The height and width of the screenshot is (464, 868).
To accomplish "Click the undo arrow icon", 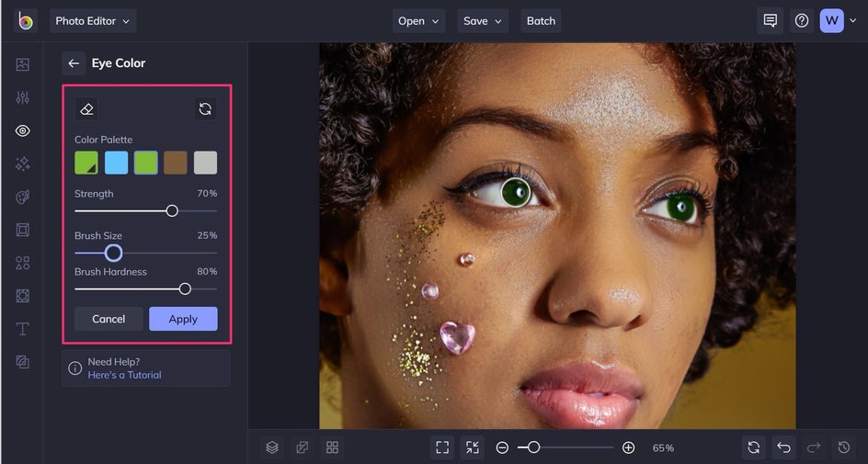I will [783, 447].
